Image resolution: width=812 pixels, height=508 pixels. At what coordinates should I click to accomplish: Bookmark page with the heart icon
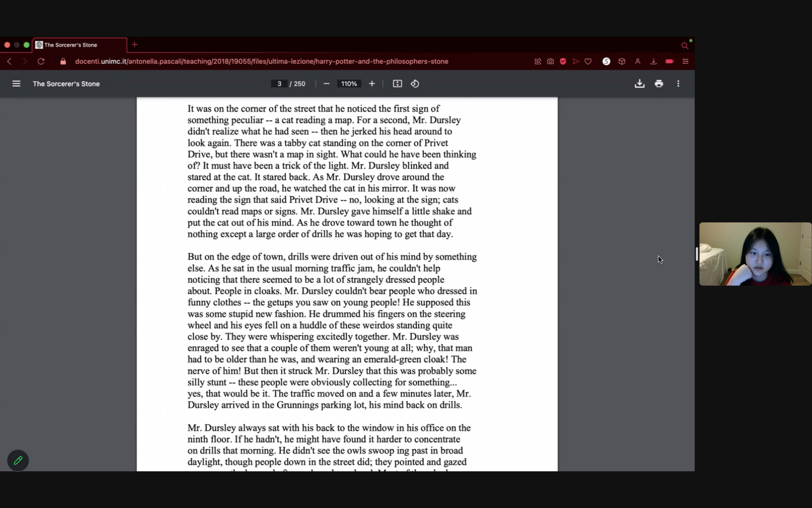pos(588,62)
